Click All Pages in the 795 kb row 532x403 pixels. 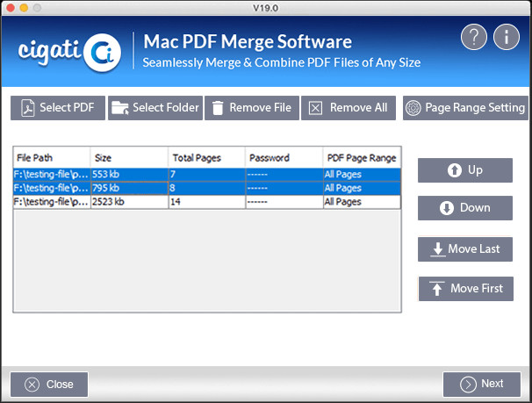point(362,188)
